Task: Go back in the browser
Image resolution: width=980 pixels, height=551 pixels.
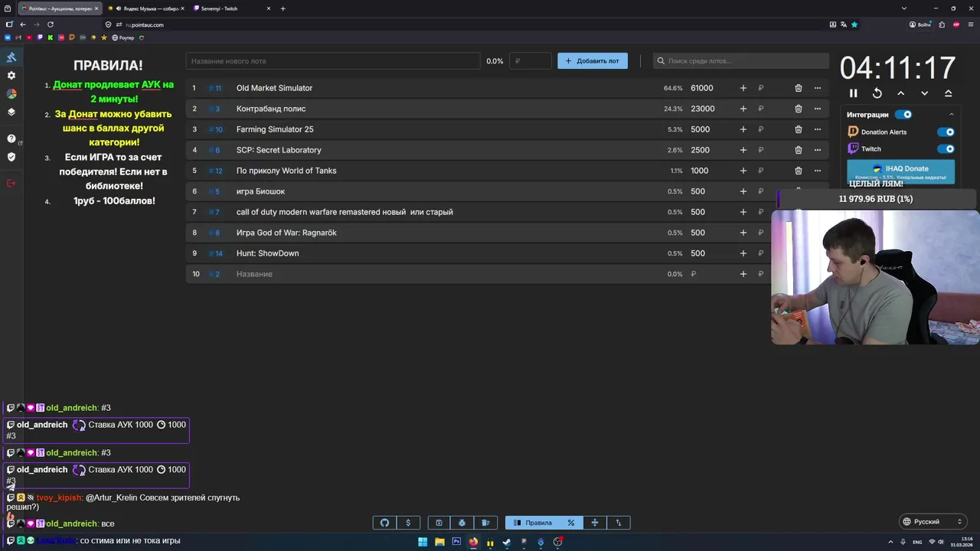Action: click(x=23, y=24)
